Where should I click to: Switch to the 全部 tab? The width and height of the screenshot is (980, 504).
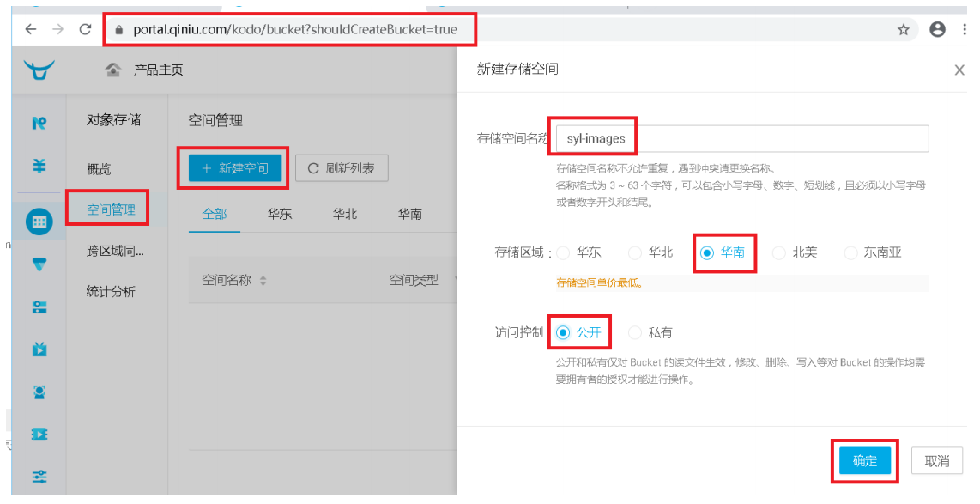[x=215, y=214]
